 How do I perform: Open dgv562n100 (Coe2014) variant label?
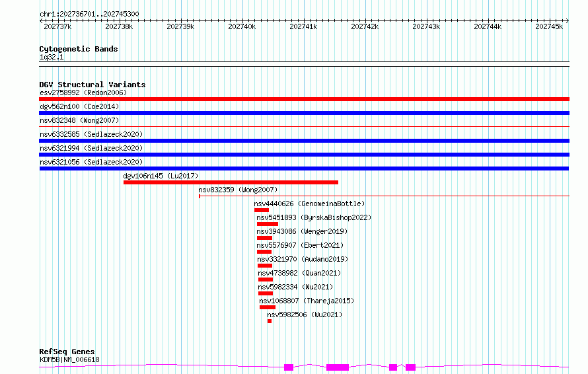coord(79,106)
